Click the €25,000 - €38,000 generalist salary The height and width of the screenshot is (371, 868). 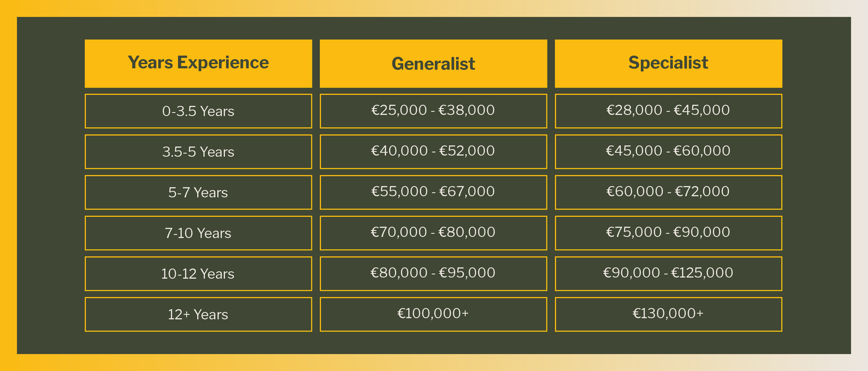click(433, 111)
